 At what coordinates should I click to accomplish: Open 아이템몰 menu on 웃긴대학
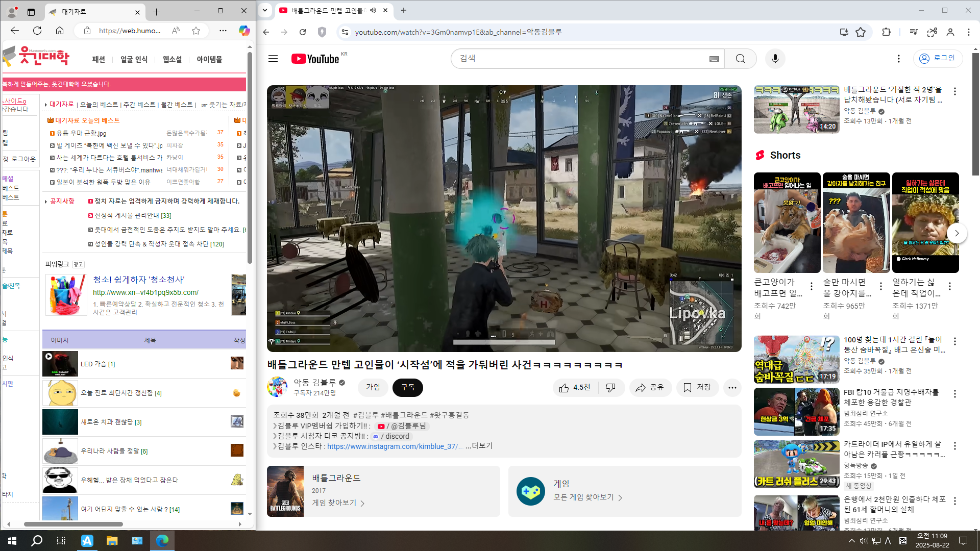(209, 60)
